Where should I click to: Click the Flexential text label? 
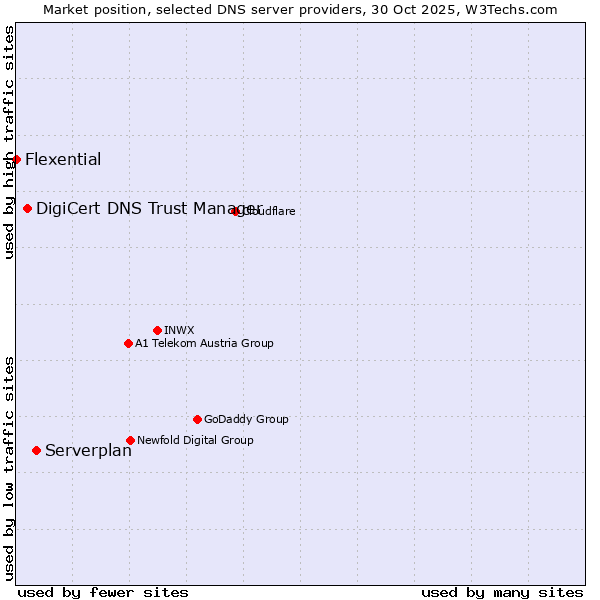(63, 160)
